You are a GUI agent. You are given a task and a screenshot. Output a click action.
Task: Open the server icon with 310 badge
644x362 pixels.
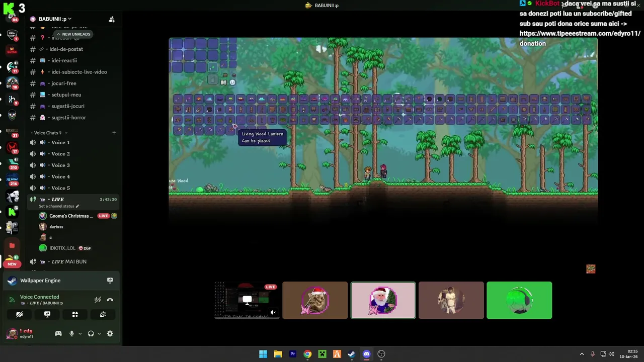pyautogui.click(x=13, y=163)
